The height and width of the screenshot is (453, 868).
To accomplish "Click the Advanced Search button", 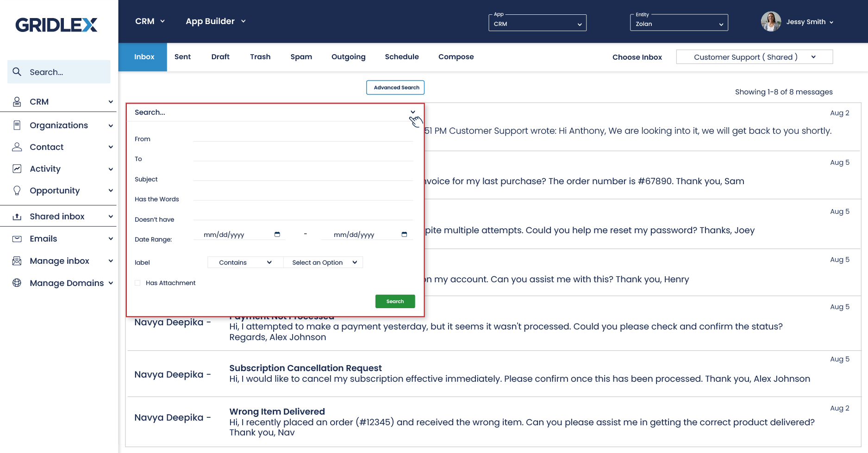I will [x=395, y=87].
